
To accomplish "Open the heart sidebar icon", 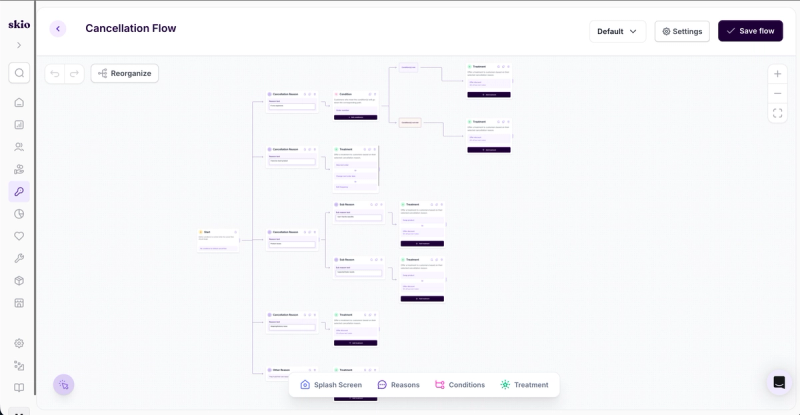I will (19, 236).
